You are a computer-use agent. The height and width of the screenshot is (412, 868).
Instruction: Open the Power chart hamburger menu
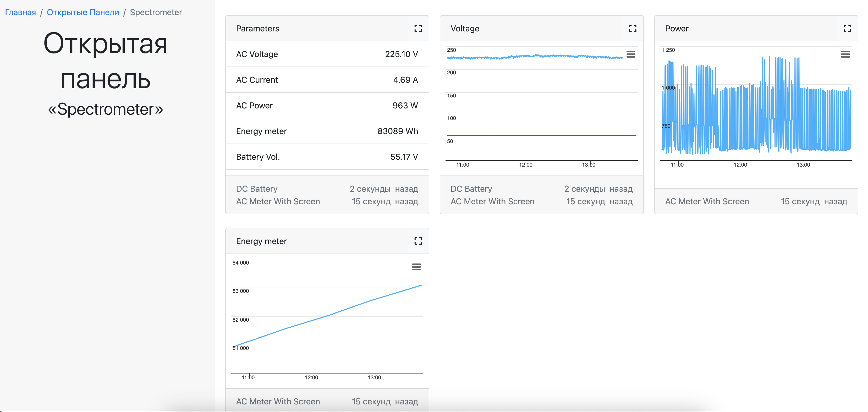pyautogui.click(x=845, y=54)
